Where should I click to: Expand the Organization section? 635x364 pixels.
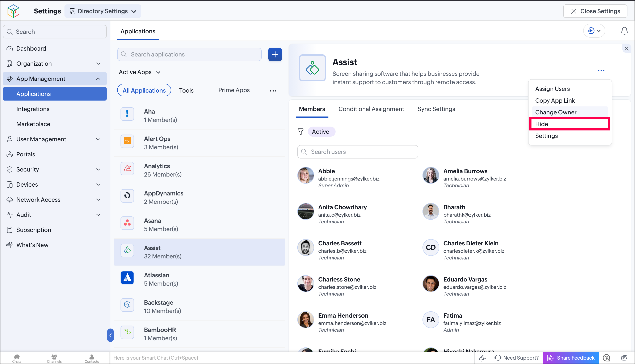point(55,63)
